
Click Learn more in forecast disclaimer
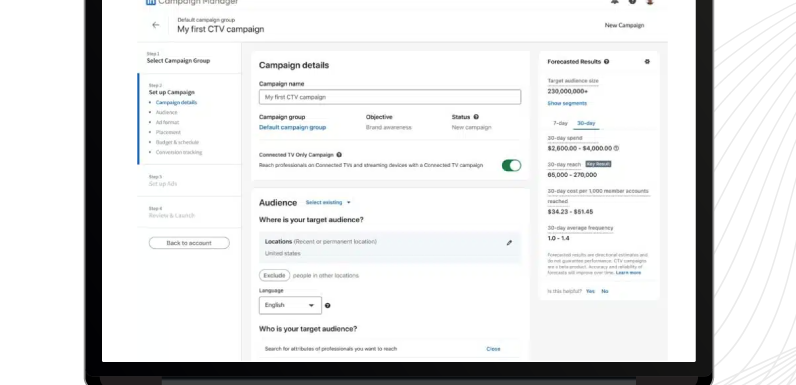(x=628, y=273)
